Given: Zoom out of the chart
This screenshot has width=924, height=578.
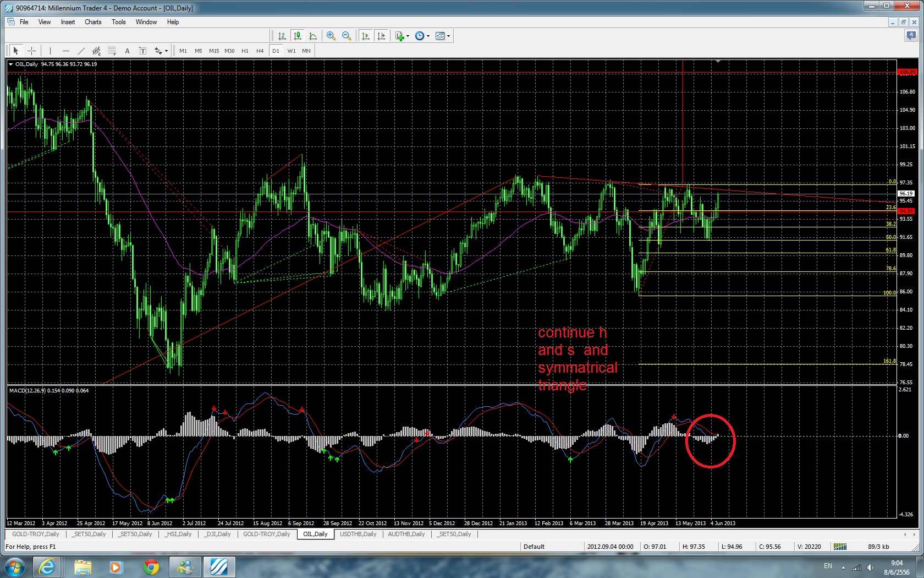Looking at the screenshot, I should coord(346,36).
